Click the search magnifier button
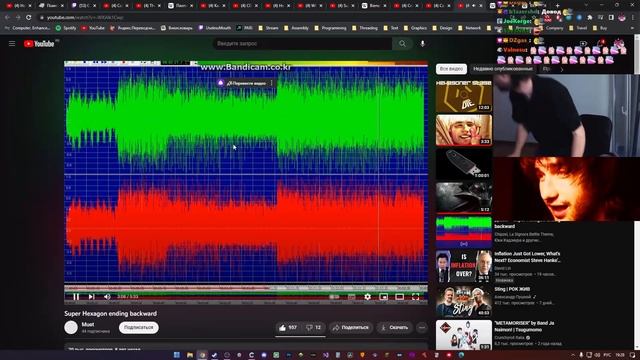This screenshot has height=360, width=640. [402, 44]
